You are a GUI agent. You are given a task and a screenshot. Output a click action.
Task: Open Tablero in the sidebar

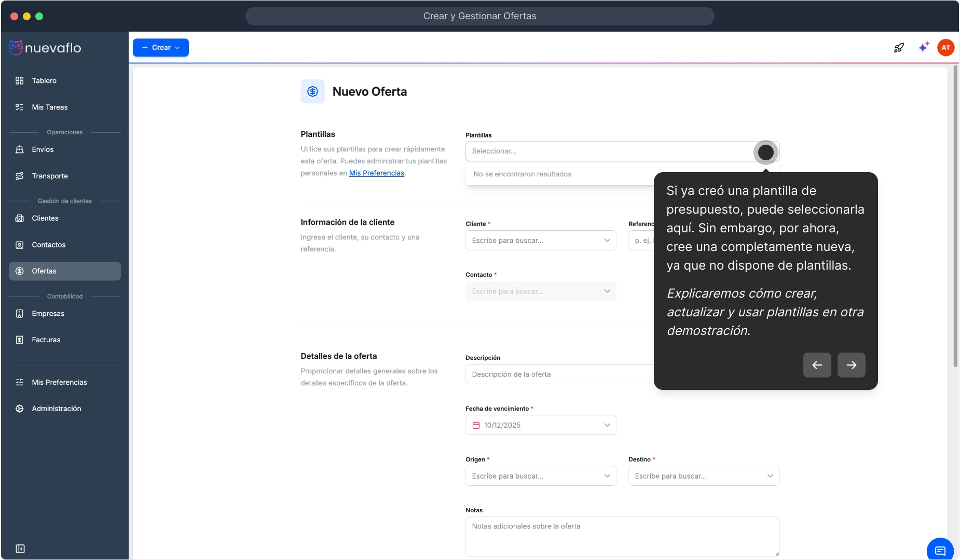44,81
